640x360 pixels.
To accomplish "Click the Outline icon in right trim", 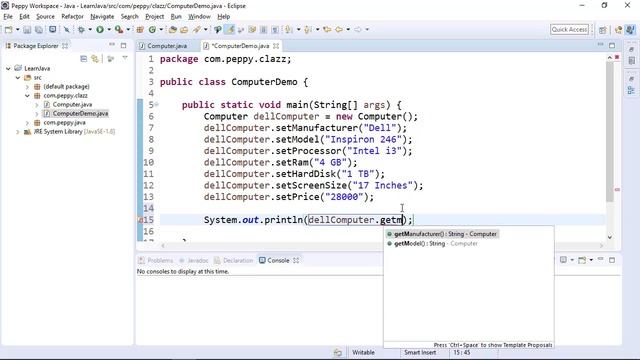I will click(631, 90).
